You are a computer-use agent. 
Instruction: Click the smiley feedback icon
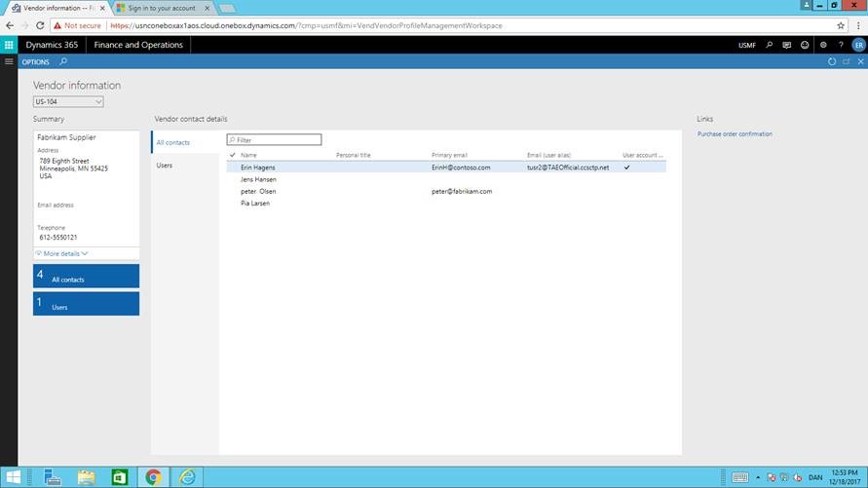(805, 45)
